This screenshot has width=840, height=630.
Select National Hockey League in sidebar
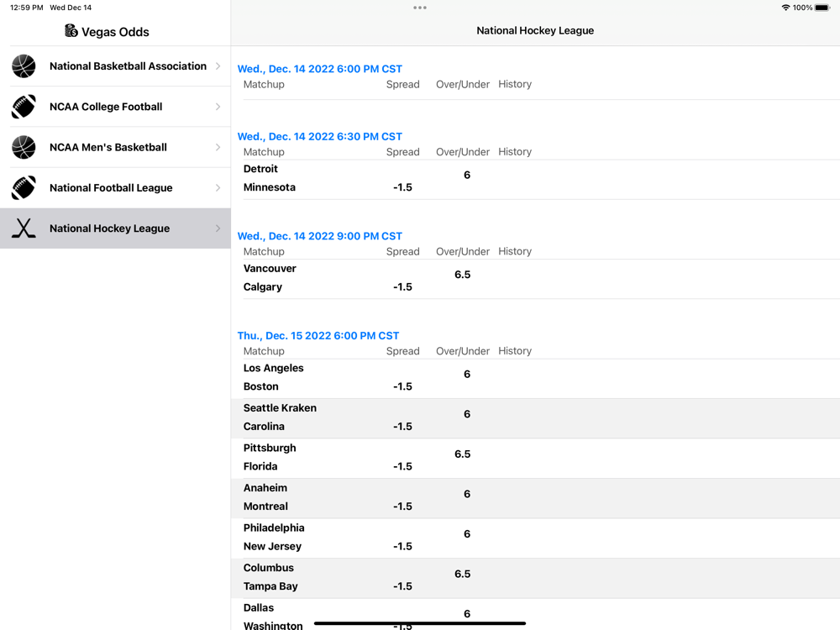[115, 228]
